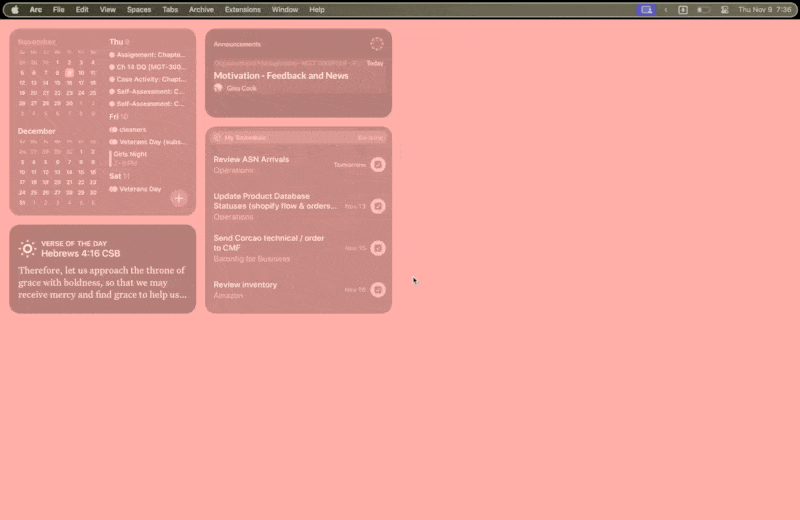Check off Update Product Database Statuses task
Image resolution: width=800 pixels, height=520 pixels.
(378, 206)
